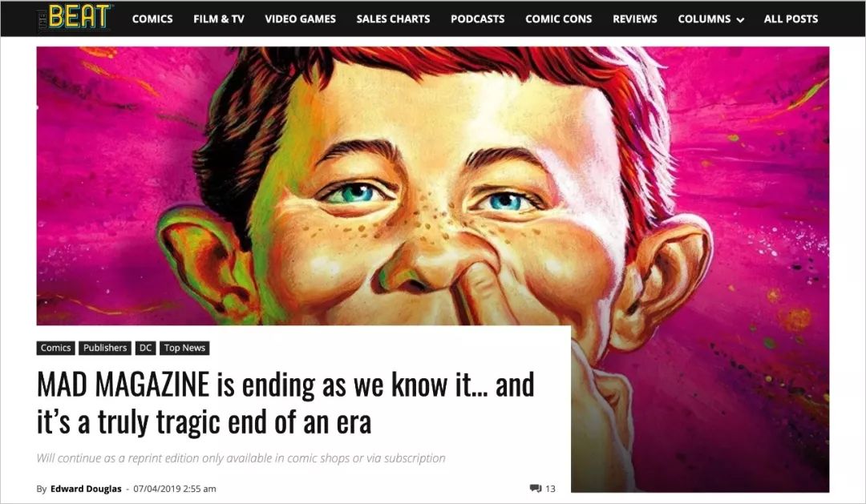
Task: Click the Publishers category tag
Action: coord(105,348)
